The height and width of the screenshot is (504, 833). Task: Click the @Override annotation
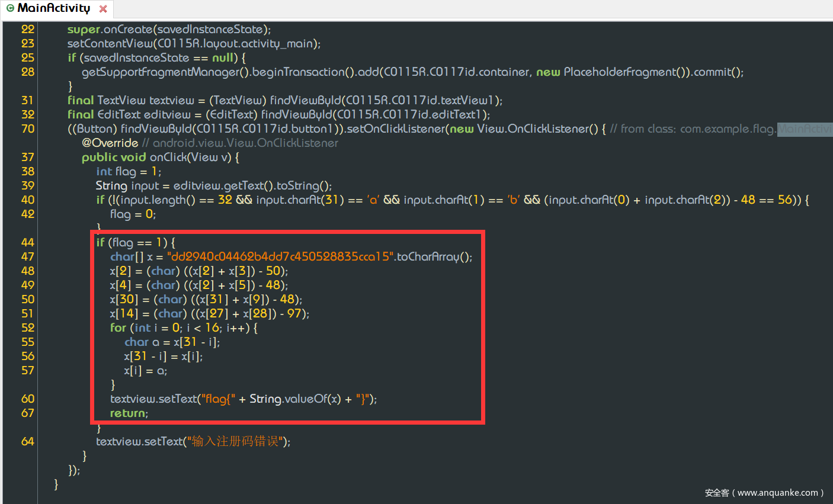pyautogui.click(x=110, y=143)
